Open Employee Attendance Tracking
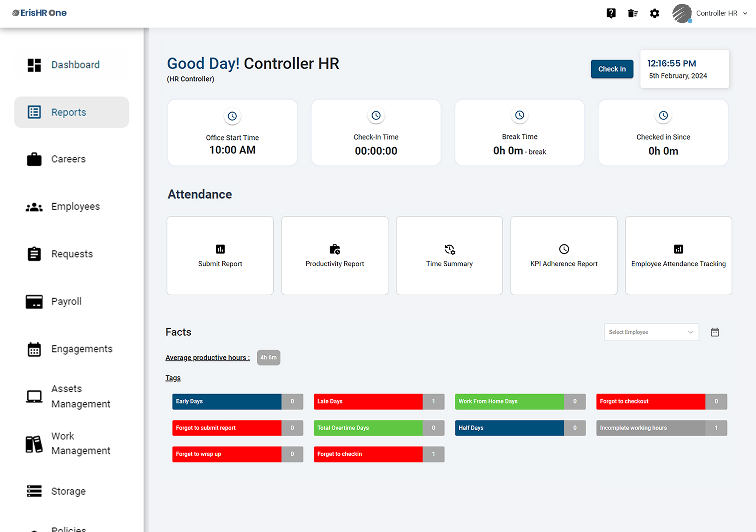The image size is (756, 532). [678, 255]
